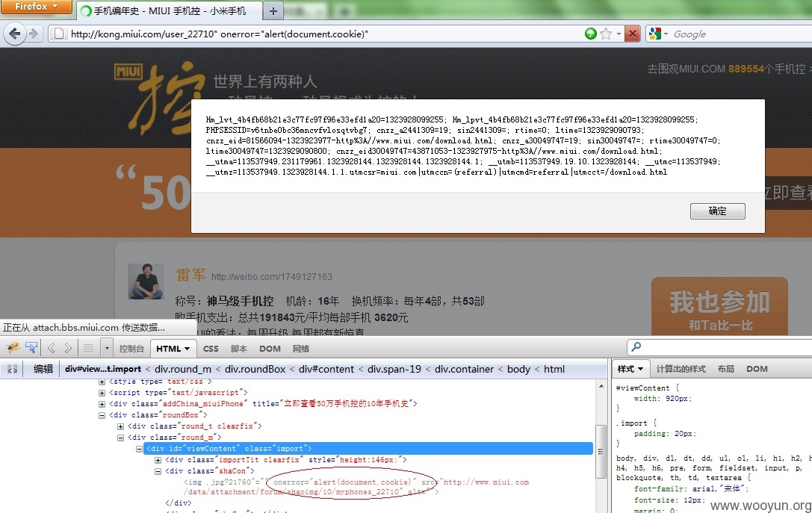Switch to the CSS panel in Firebug
The height and width of the screenshot is (513, 812).
[211, 349]
